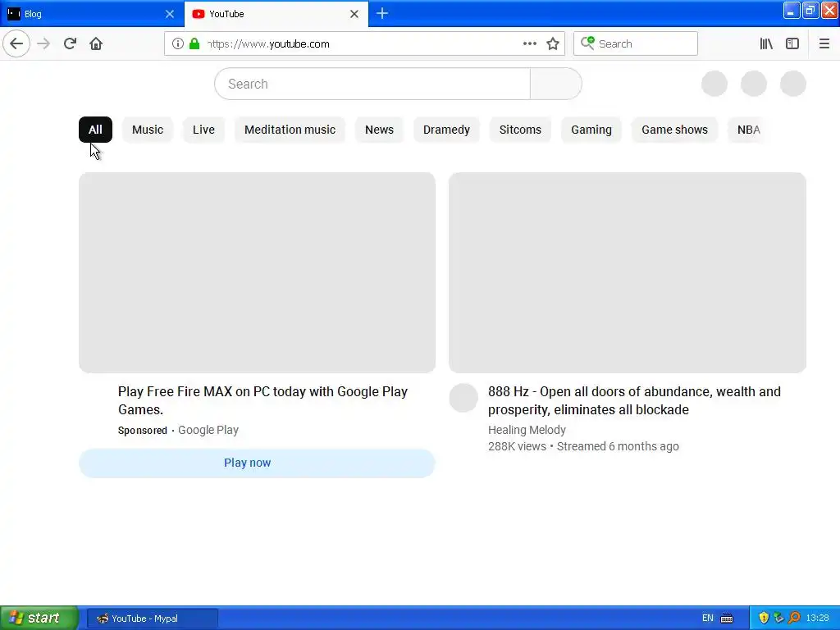Open the Windows start menu
The image size is (840, 630).
click(39, 618)
